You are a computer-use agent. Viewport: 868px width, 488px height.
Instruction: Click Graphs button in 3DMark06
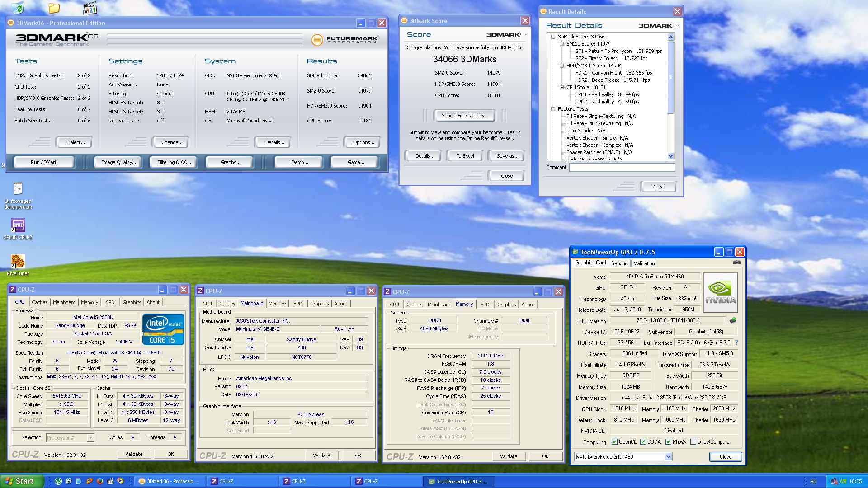tap(230, 162)
